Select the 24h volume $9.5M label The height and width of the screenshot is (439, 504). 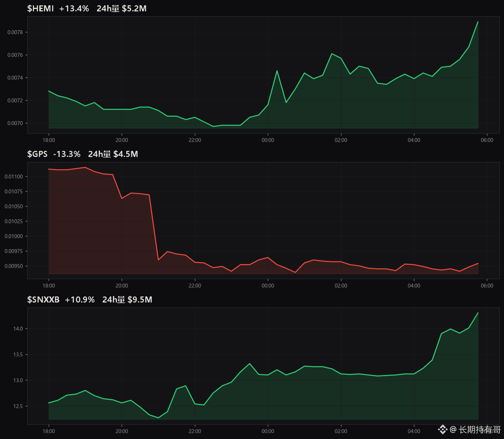(x=127, y=300)
